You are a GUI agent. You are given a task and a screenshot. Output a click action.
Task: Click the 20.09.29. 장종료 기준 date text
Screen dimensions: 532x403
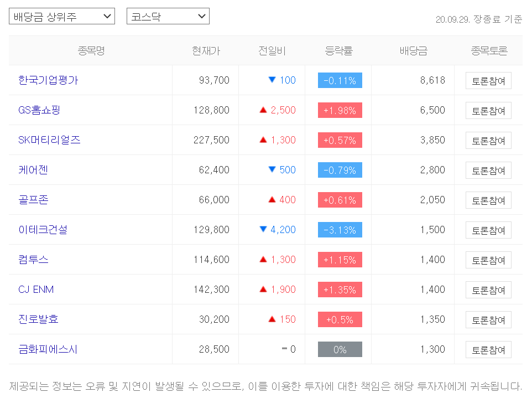click(479, 19)
